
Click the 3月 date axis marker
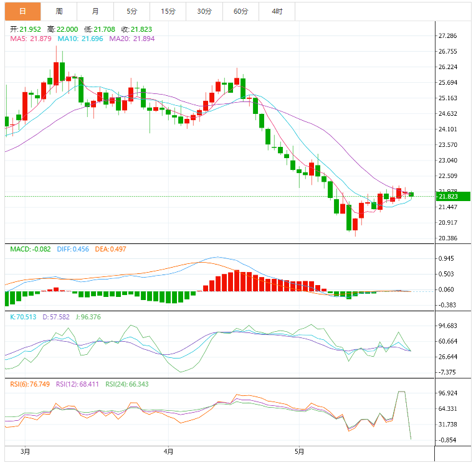25,452
